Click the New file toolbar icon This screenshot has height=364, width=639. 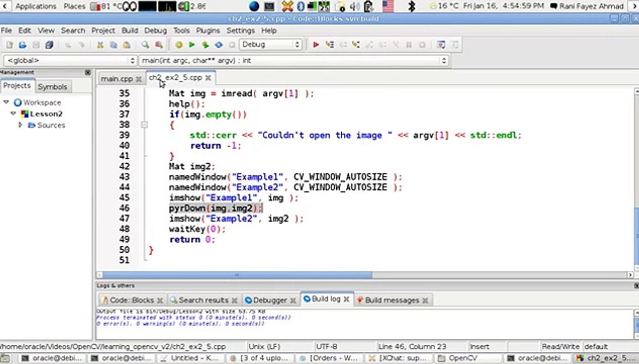click(x=10, y=45)
